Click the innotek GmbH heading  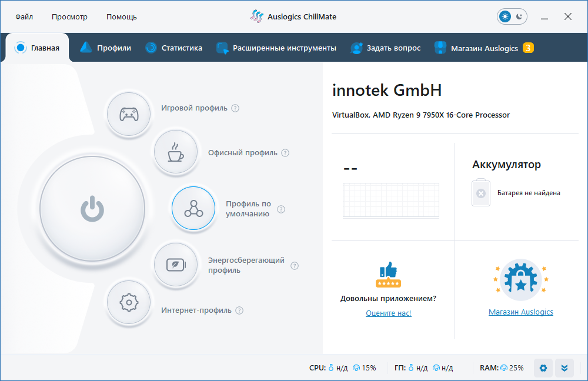pyautogui.click(x=387, y=91)
